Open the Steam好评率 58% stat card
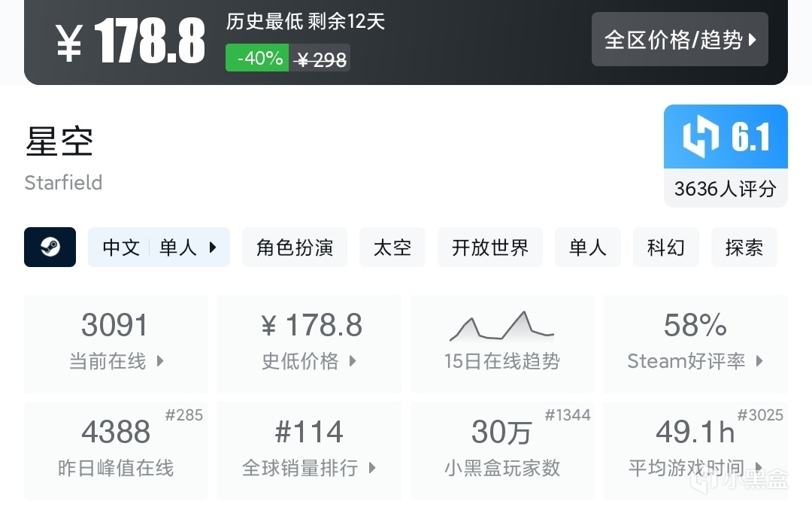 pos(695,344)
